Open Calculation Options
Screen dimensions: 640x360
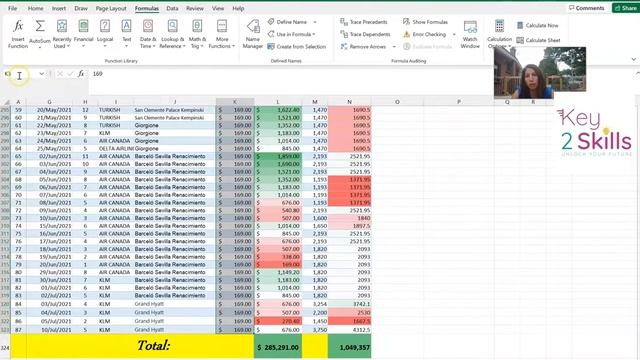[499, 34]
